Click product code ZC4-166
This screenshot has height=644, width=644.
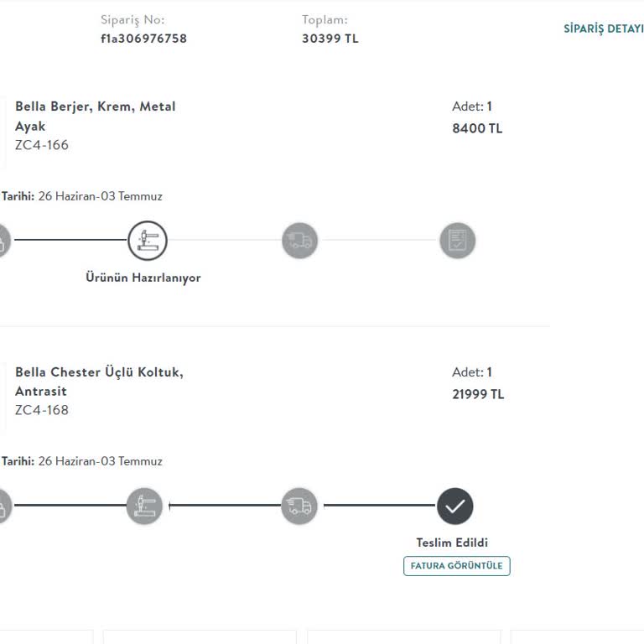(x=42, y=145)
